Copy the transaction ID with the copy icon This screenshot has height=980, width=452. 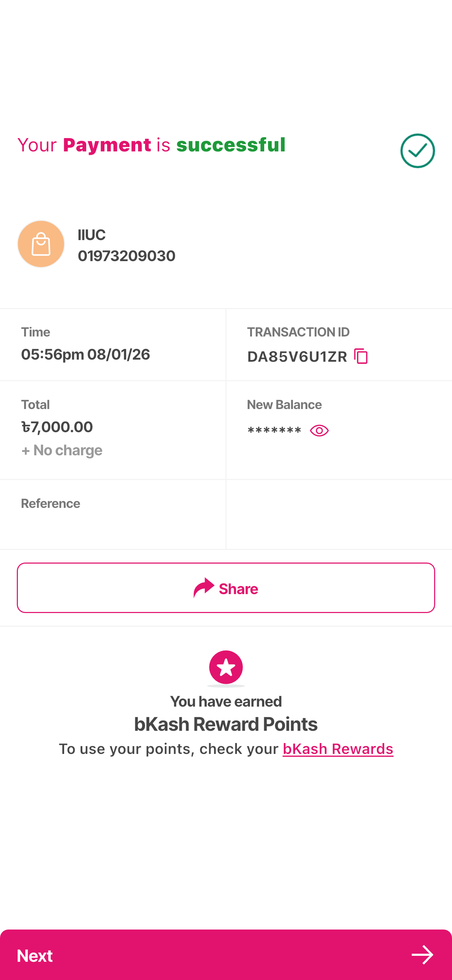pos(361,356)
